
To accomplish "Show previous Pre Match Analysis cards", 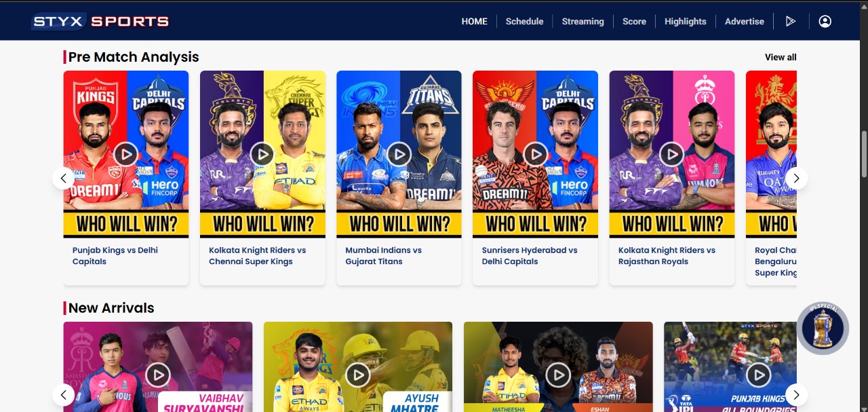I will [63, 179].
